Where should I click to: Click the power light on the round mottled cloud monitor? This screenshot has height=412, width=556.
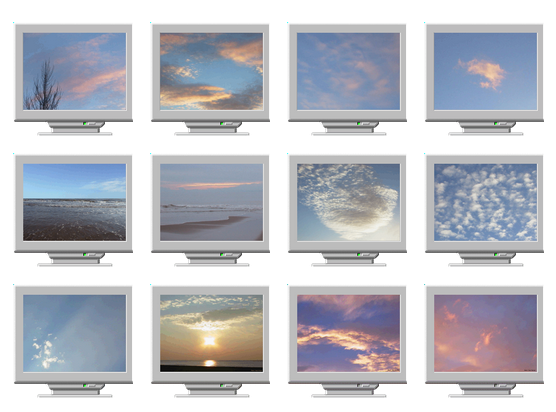[x=359, y=255]
